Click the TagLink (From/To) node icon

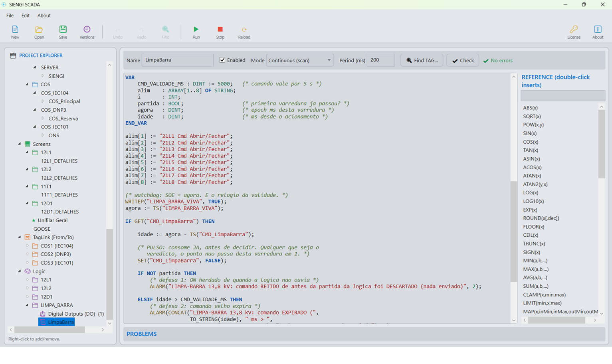click(28, 237)
